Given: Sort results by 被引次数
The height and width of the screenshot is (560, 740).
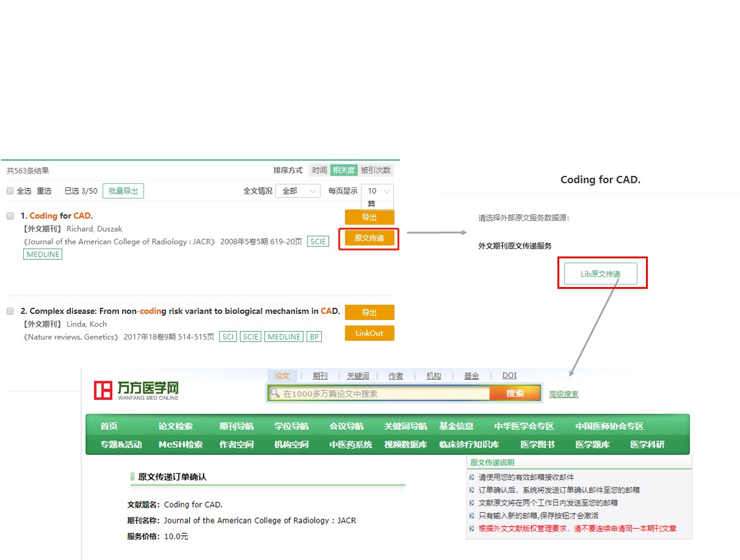Looking at the screenshot, I should (375, 170).
